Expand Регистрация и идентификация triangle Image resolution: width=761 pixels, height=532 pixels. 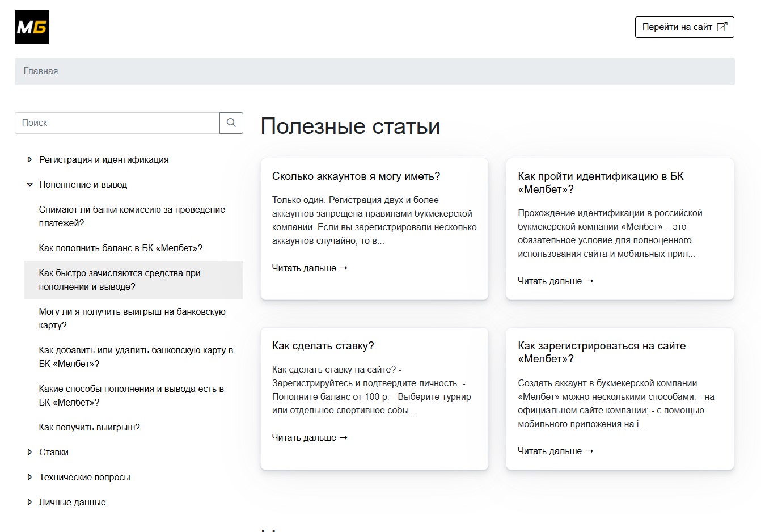click(x=29, y=160)
